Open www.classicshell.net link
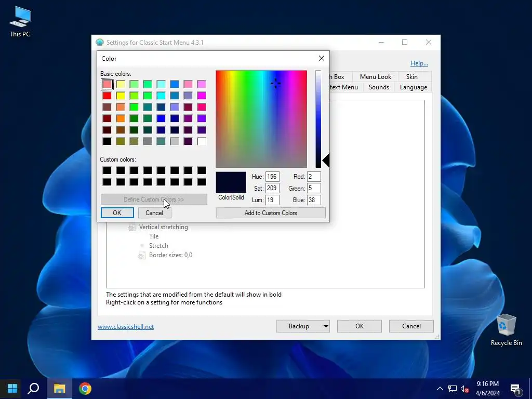 coord(126,326)
